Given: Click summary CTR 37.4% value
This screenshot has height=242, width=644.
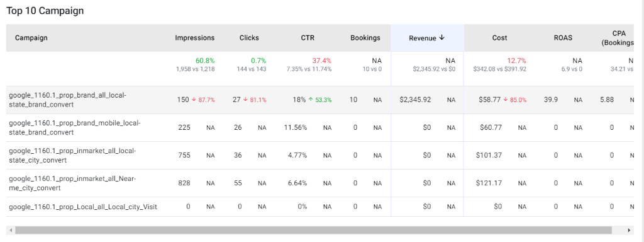Looking at the screenshot, I should [x=321, y=61].
